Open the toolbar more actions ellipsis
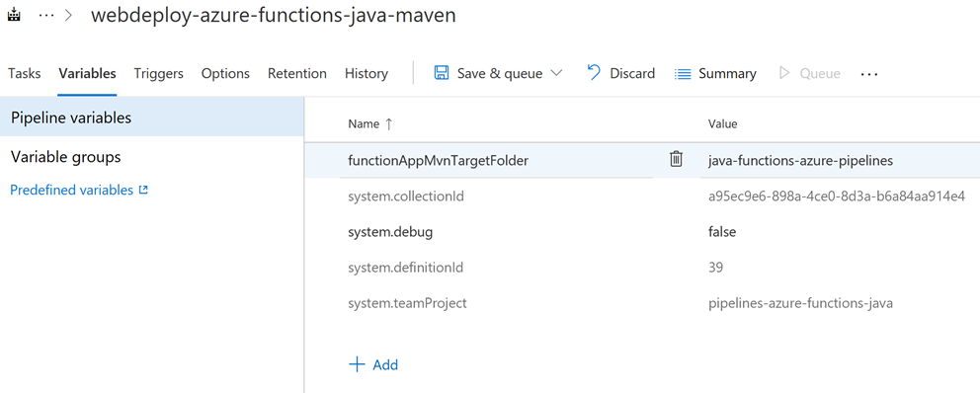The height and width of the screenshot is (393, 980). pos(869,74)
